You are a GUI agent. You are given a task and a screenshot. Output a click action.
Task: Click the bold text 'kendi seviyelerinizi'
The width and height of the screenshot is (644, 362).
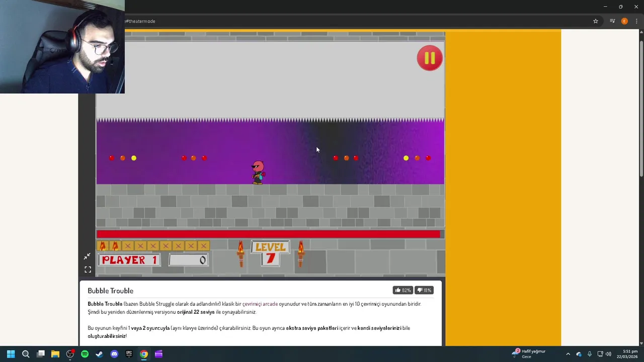[379, 328]
